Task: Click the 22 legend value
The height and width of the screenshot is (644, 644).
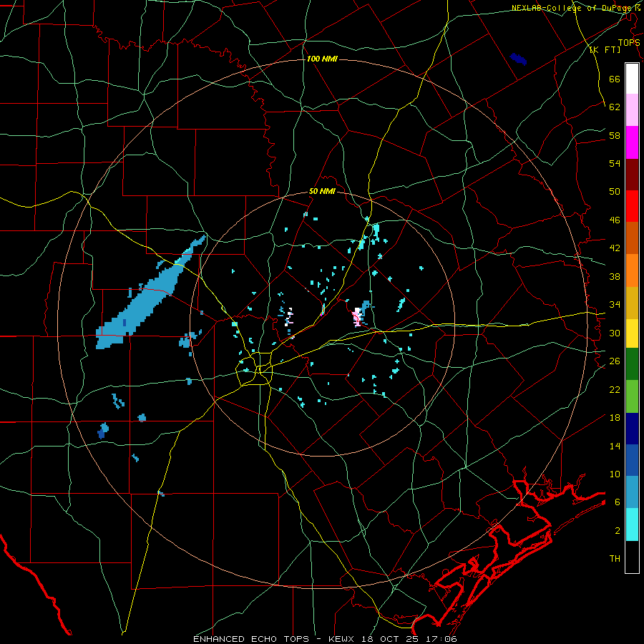Action: click(x=615, y=389)
